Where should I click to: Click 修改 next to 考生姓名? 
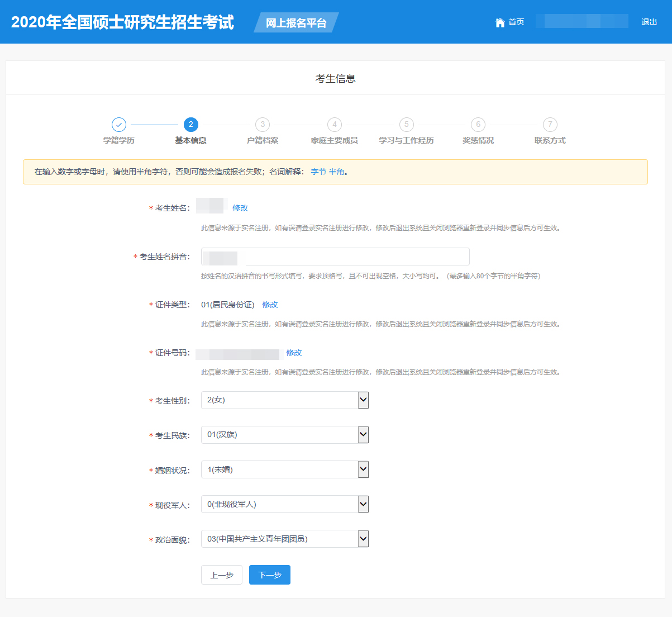tap(240, 208)
